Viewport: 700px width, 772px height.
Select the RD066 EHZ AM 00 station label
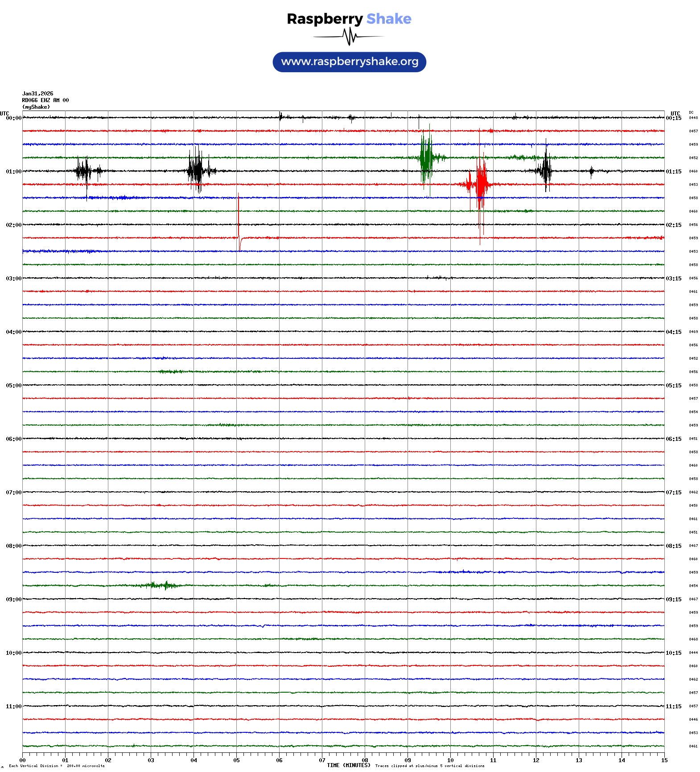(x=45, y=100)
